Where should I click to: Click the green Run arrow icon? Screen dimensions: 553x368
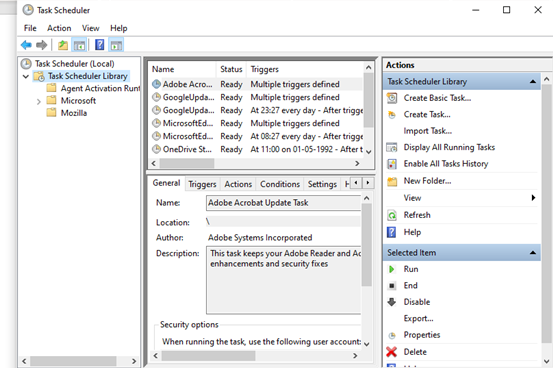(391, 269)
